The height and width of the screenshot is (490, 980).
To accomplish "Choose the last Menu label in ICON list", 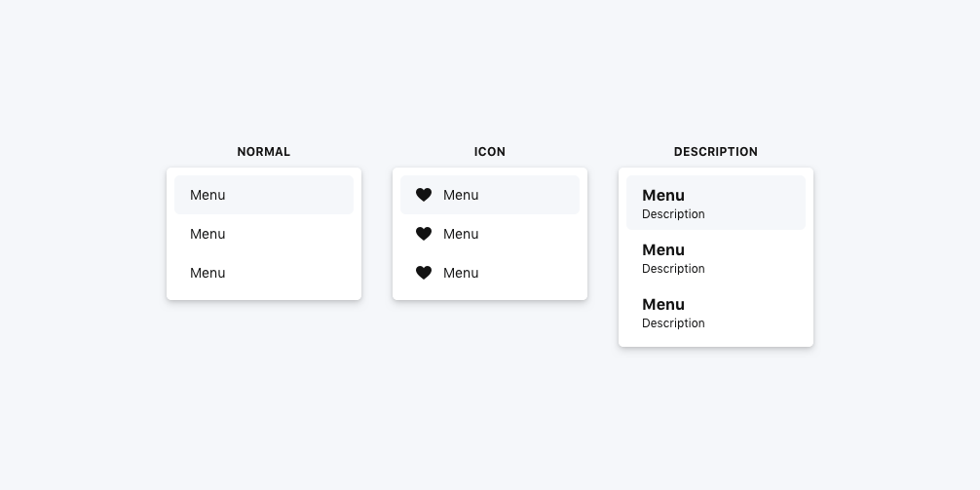I will tap(461, 273).
